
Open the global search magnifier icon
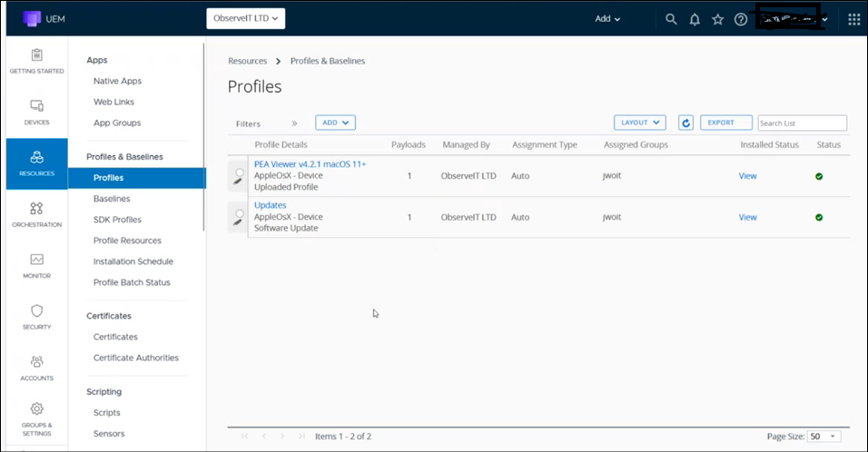(671, 19)
